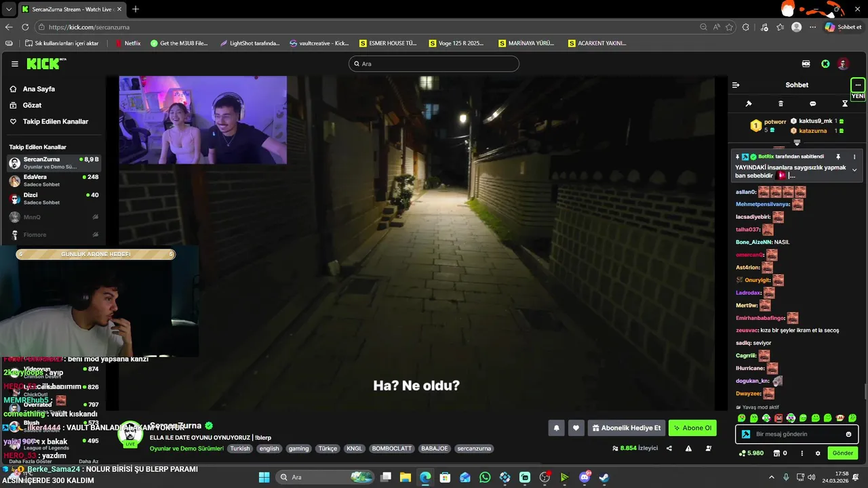Click the Emirhanbabafingo chat username
868x488 pixels.
[760, 318]
